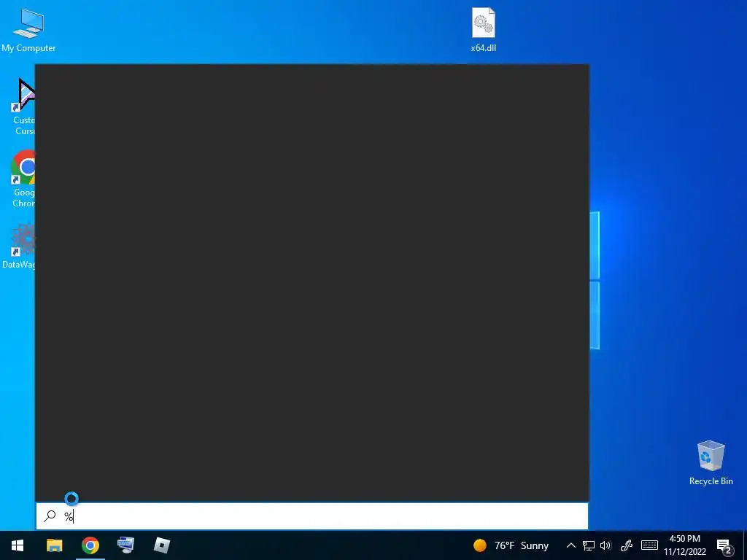747x560 pixels.
Task: Open the clock showing 4:50 PM
Action: point(684,545)
